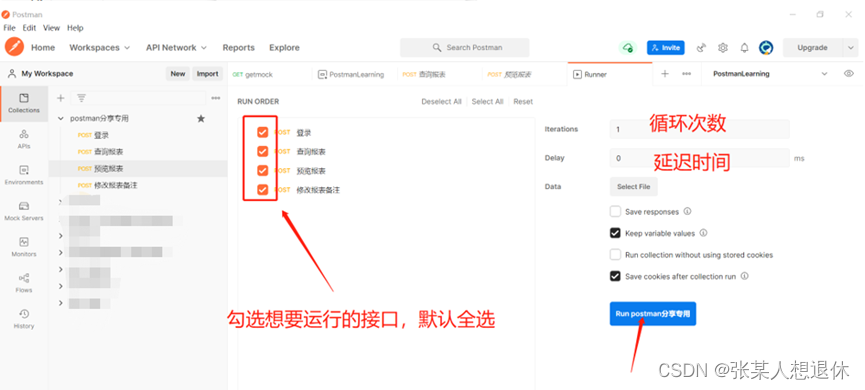The height and width of the screenshot is (390, 865).
Task: Switch to the Runner tab
Action: click(x=610, y=74)
